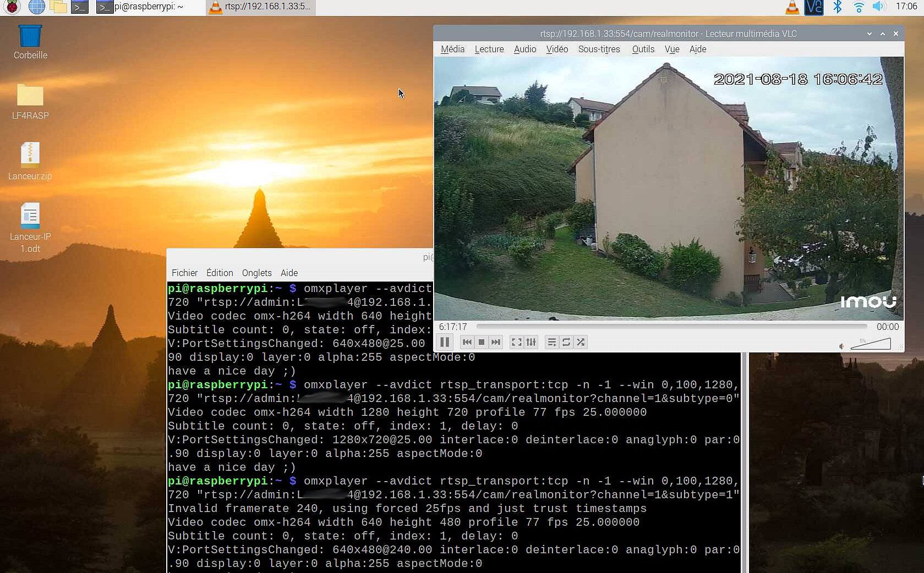Click VLC next media button

coord(496,342)
